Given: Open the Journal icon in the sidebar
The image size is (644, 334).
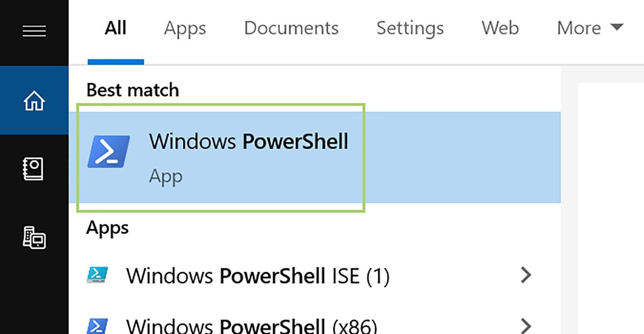Looking at the screenshot, I should [34, 169].
